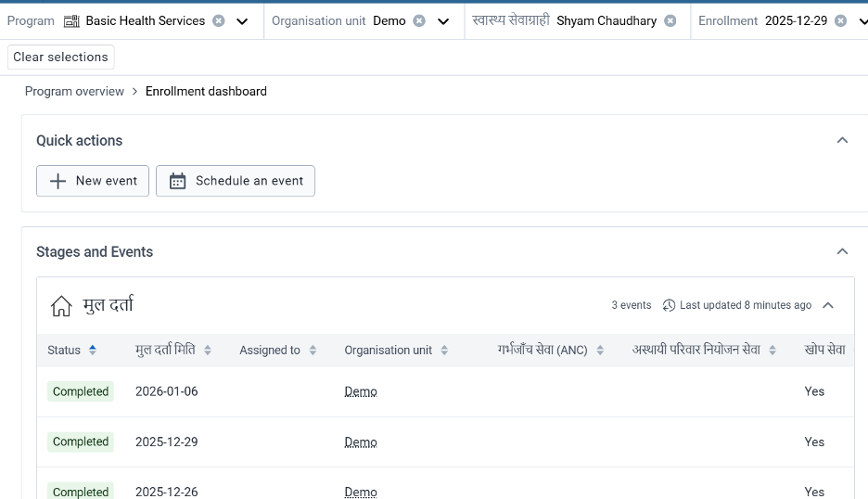
Task: Clear the Demo organisation unit selection
Action: tap(419, 20)
